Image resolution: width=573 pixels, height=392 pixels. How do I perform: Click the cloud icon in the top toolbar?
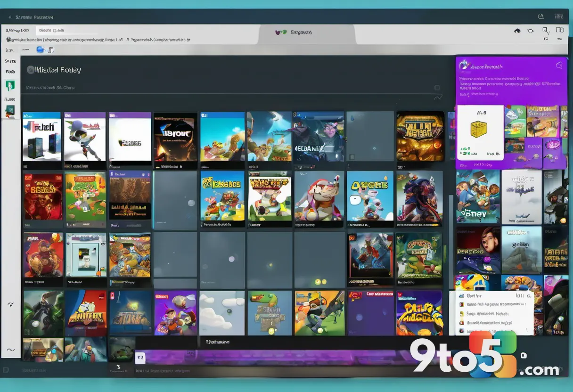tap(517, 31)
